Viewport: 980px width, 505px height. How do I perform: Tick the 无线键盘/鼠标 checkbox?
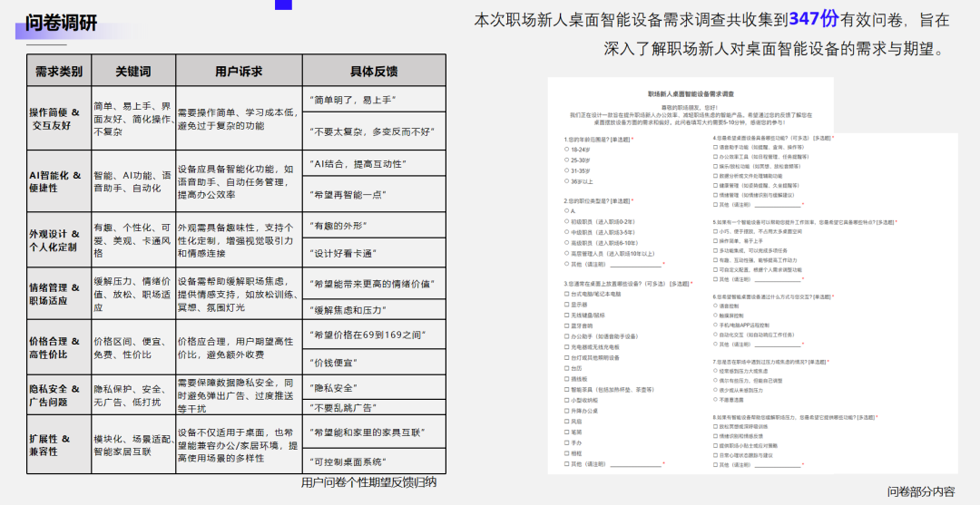click(x=565, y=316)
